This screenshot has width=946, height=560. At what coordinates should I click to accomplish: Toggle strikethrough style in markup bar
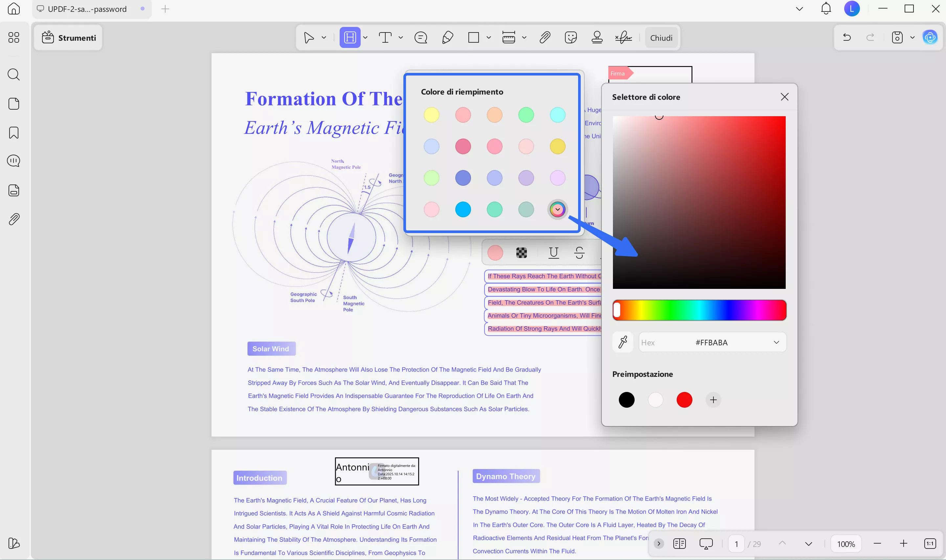pos(579,252)
